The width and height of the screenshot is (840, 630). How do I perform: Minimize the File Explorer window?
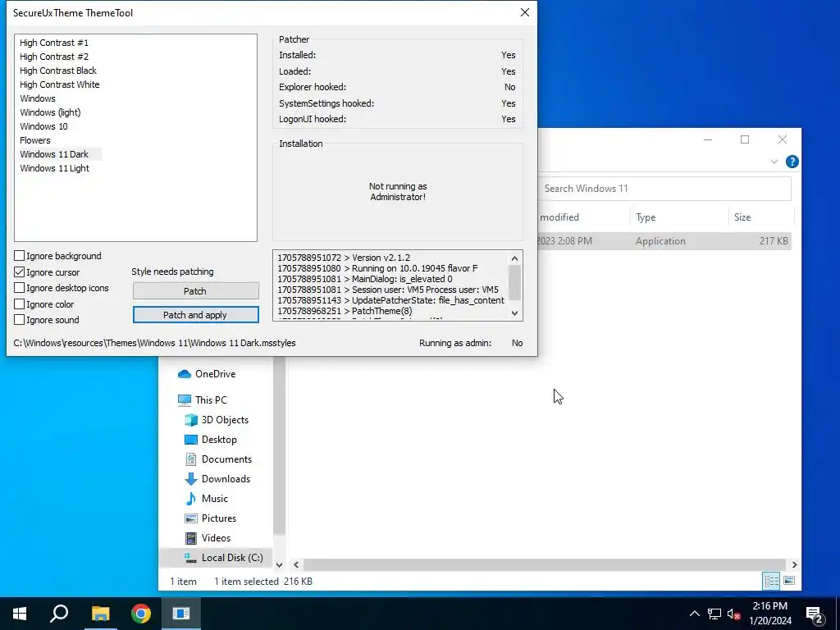[x=708, y=139]
